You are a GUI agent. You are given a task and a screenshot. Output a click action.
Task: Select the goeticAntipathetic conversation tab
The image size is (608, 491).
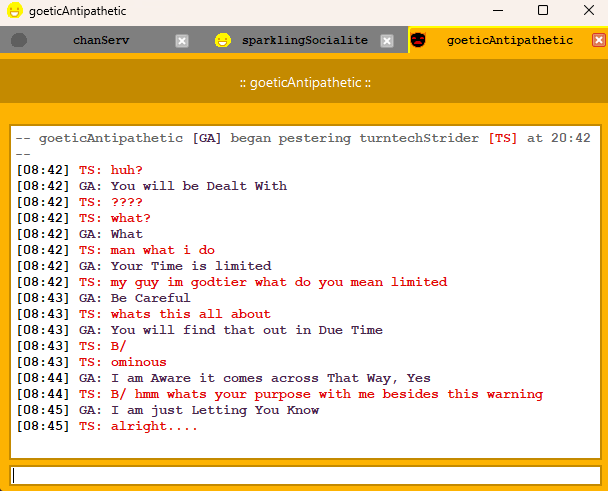tap(509, 40)
